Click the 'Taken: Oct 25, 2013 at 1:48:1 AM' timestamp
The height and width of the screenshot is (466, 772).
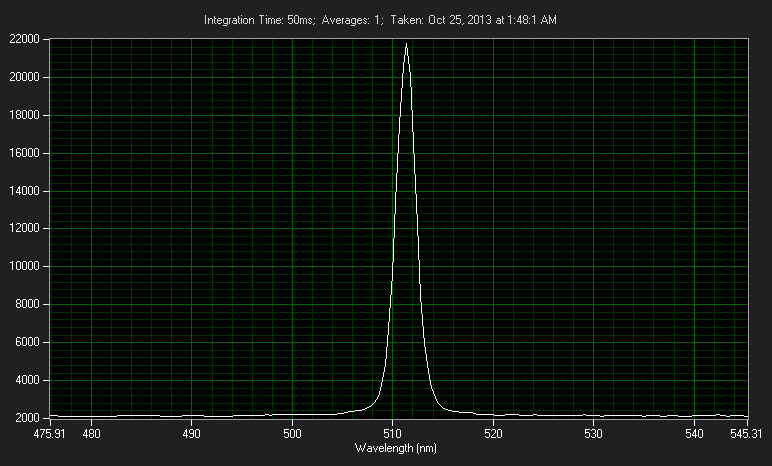click(x=474, y=20)
